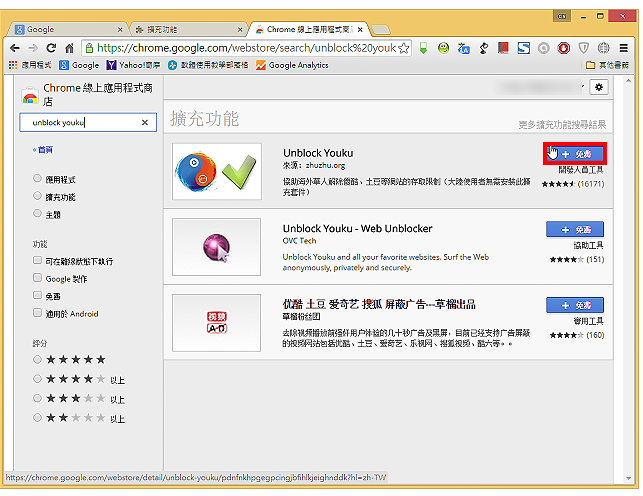
Task: Select the 擴充功能 radio button
Action: (x=37, y=196)
